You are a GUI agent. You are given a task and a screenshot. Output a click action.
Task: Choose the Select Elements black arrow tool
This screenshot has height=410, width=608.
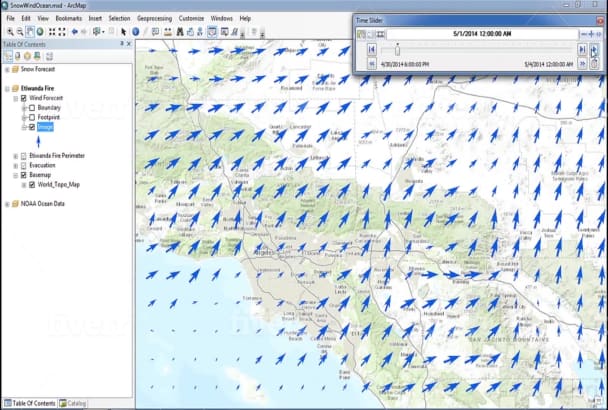(x=124, y=32)
